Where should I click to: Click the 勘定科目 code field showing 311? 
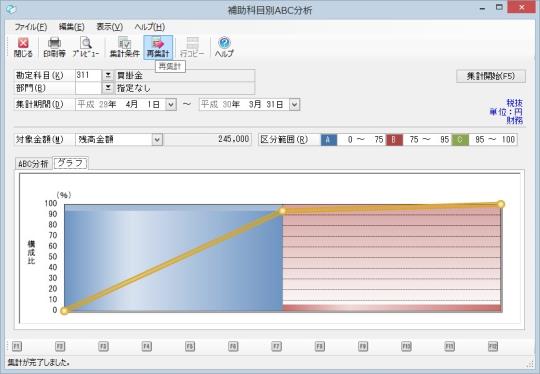pos(89,75)
